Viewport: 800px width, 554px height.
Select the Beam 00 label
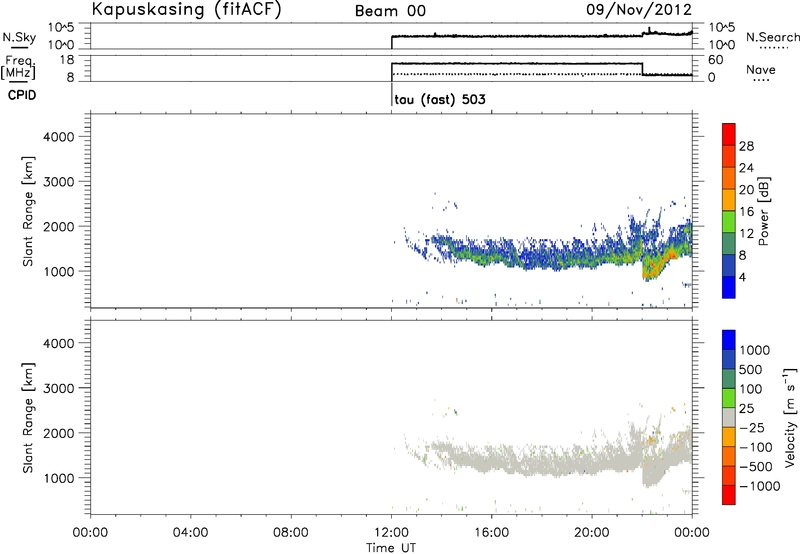pos(390,11)
